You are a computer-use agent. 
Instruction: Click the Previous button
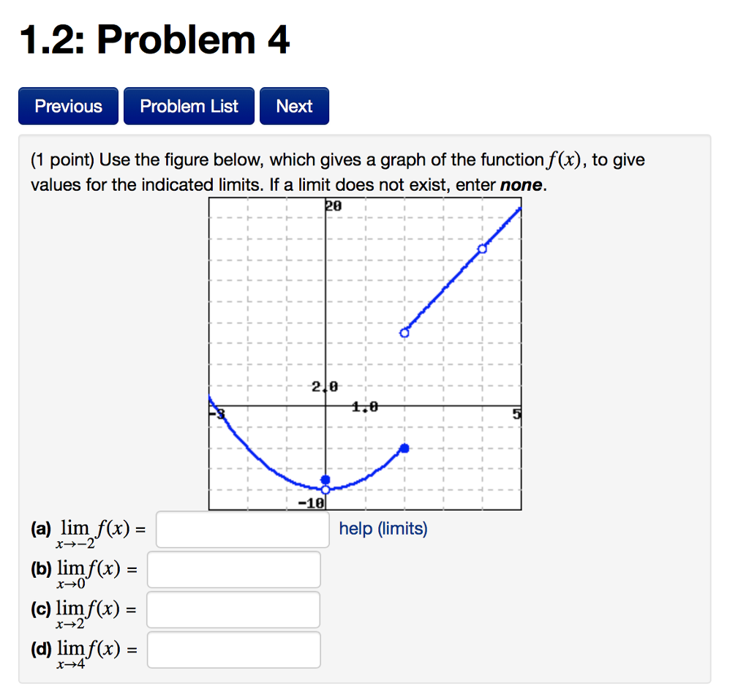67,105
